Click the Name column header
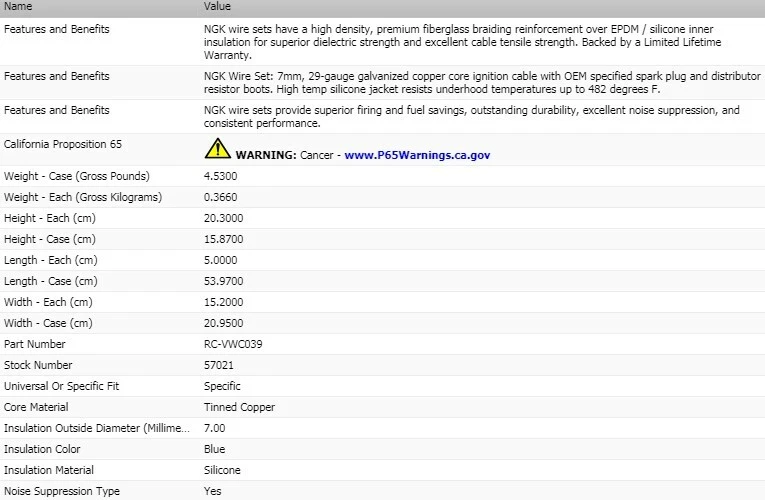 [x=18, y=6]
